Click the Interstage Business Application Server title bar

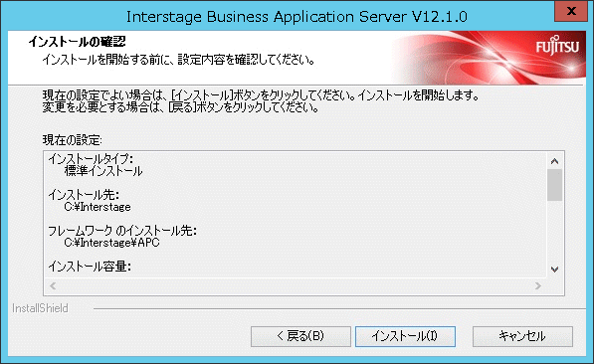pyautogui.click(x=297, y=16)
